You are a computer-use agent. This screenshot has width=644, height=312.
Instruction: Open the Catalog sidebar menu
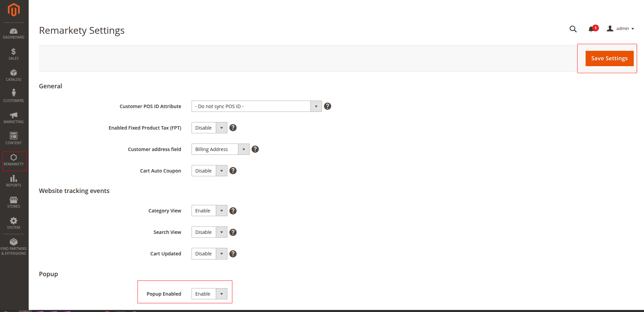pos(14,76)
